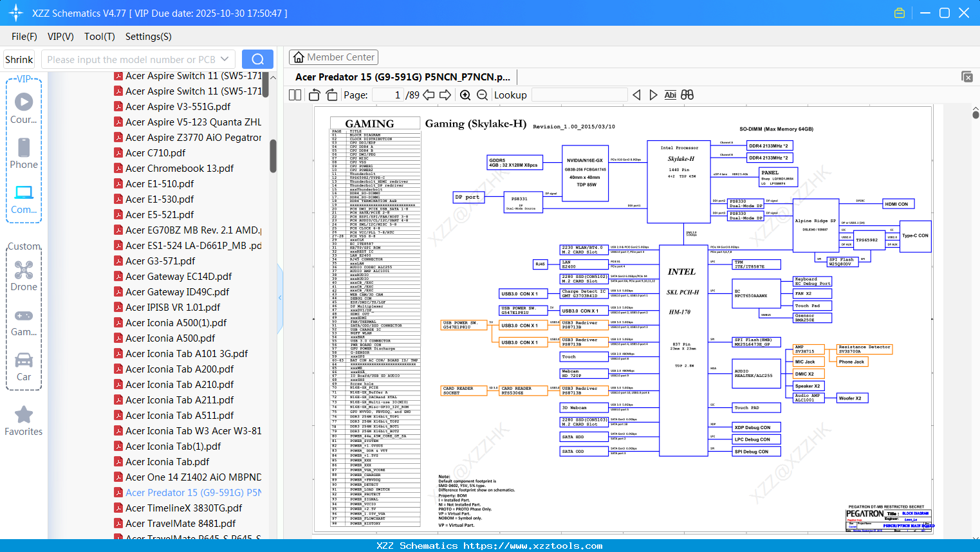Switch to the Acer Predator 15 document tab
Screen dimensions: 980x552
(x=403, y=77)
